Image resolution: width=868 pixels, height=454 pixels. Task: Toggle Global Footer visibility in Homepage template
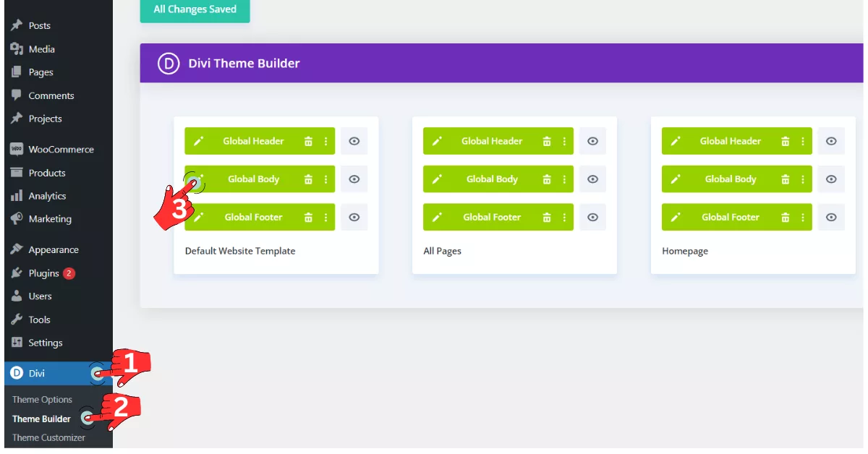(x=831, y=217)
